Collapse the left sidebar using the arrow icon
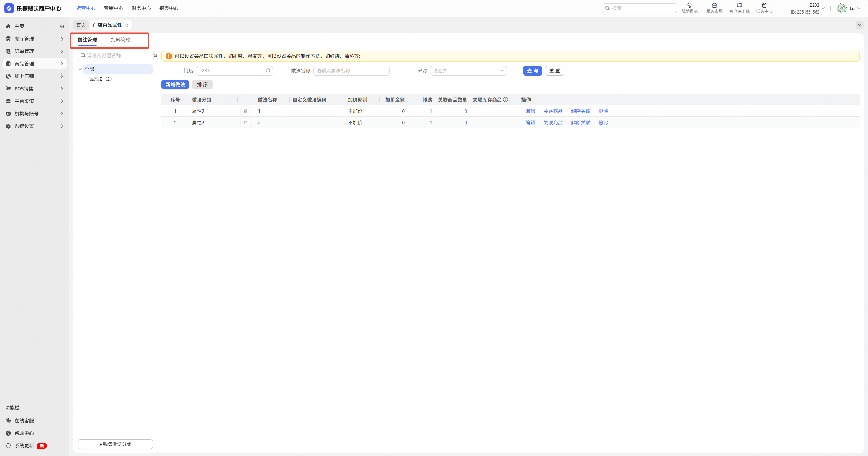This screenshot has width=868, height=456. click(x=62, y=26)
